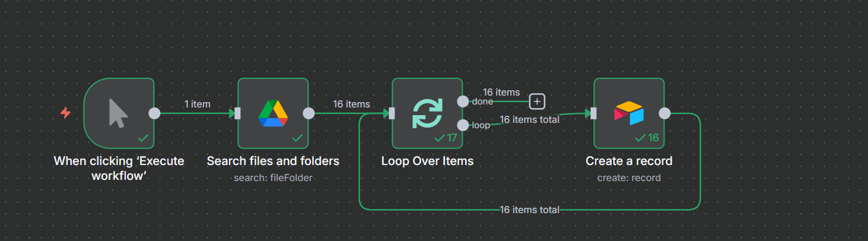868x241 pixels.
Task: Click '16 items total' on return connection
Action: point(530,210)
